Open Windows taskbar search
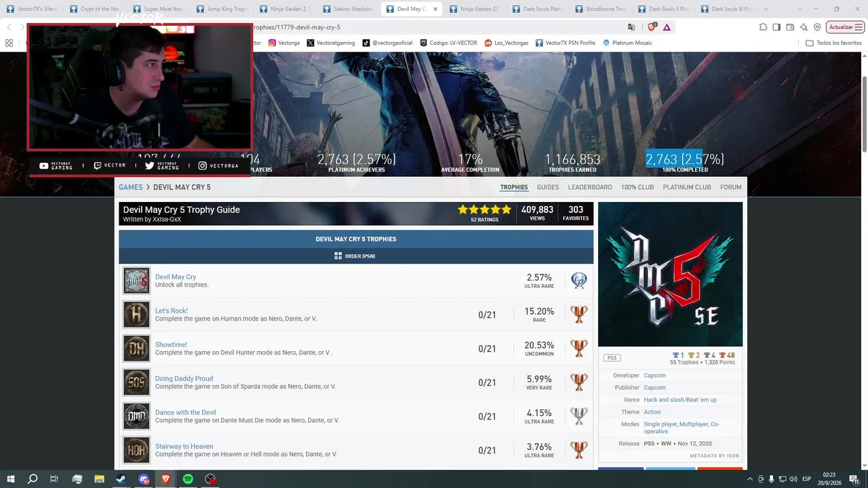This screenshot has height=488, width=868. pos(33,479)
